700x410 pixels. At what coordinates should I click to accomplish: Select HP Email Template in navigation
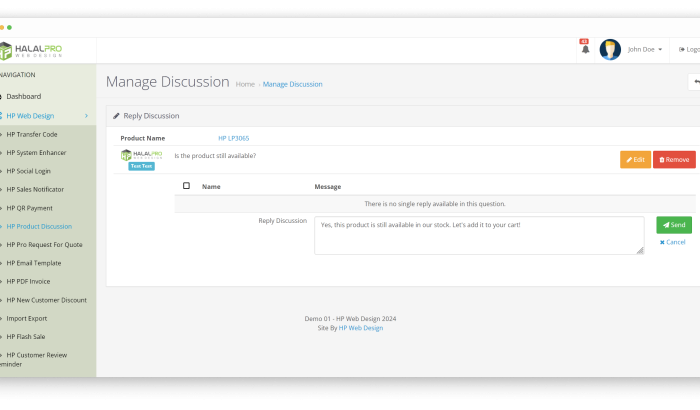(x=34, y=263)
